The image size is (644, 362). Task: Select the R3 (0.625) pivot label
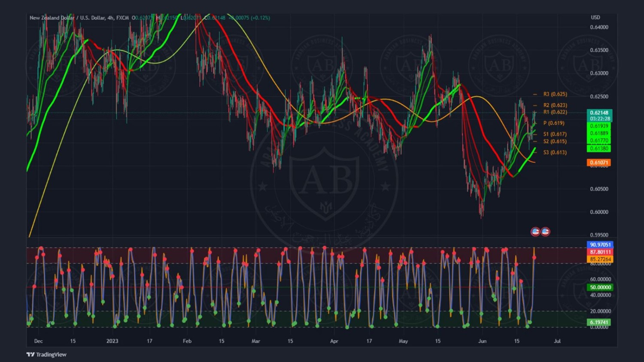tap(555, 94)
